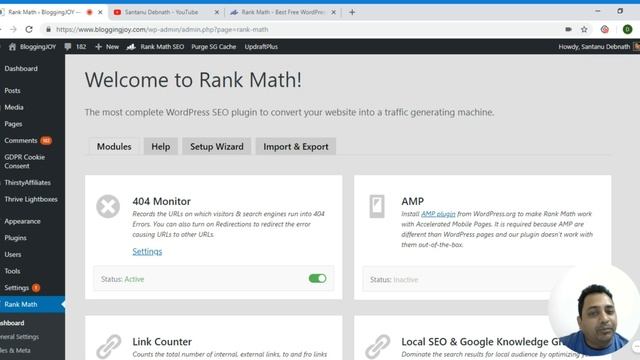The height and width of the screenshot is (360, 640).
Task: Open Thrive Lightboxes menu item
Action: (32, 199)
